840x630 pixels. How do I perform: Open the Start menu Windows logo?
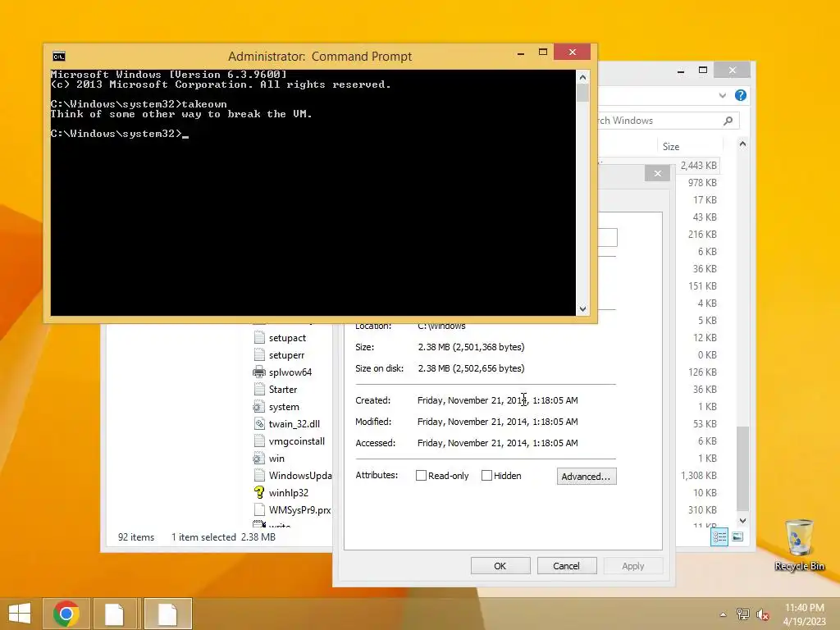20,614
